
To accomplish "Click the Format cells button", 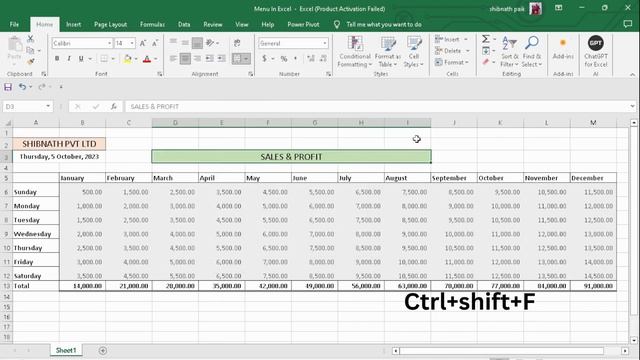I will point(452,62).
